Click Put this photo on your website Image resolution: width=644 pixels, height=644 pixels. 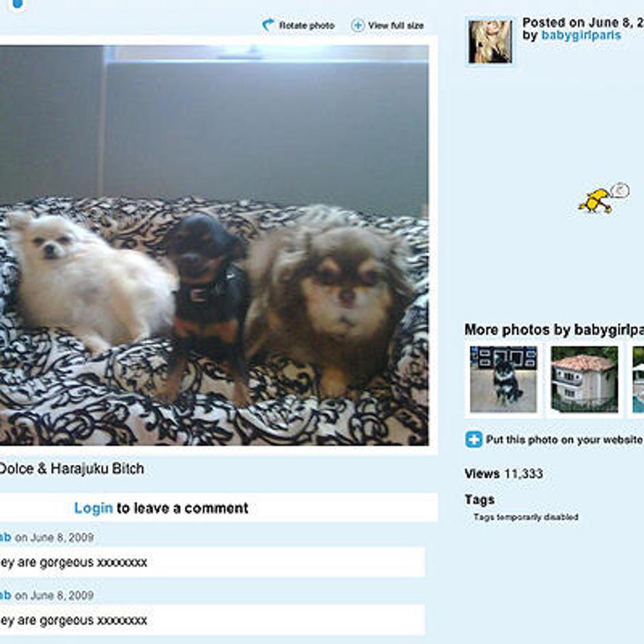tap(564, 440)
